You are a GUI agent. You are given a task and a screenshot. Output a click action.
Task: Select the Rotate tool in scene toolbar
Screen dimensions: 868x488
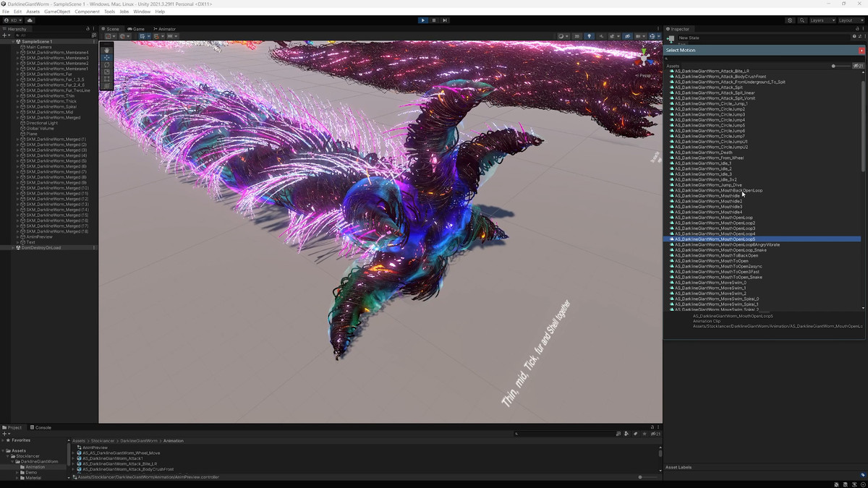[107, 65]
